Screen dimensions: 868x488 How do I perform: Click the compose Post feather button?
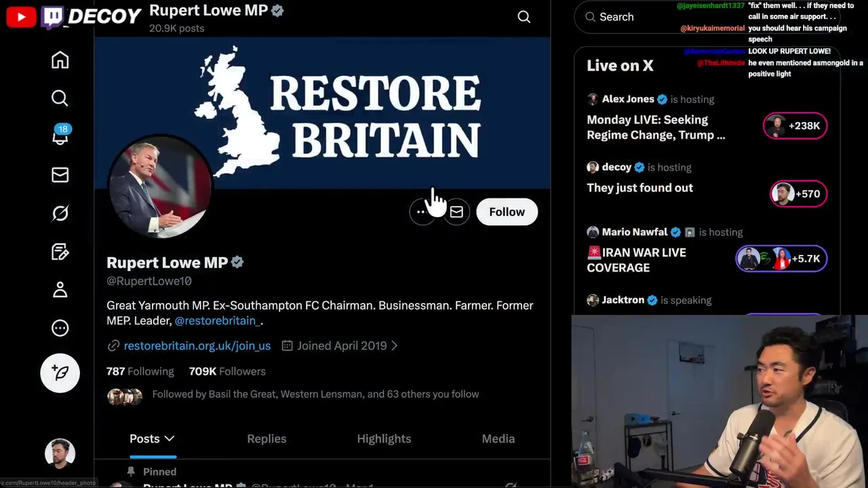coord(60,373)
